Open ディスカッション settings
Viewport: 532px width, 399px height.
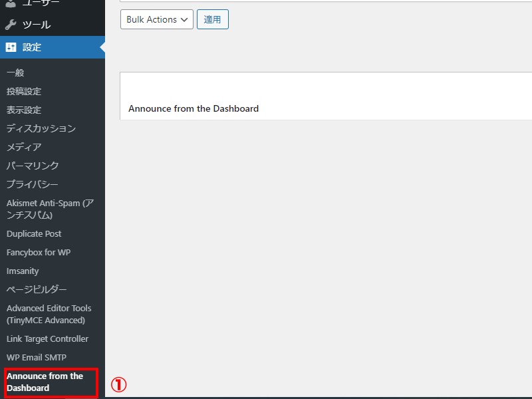(x=41, y=128)
